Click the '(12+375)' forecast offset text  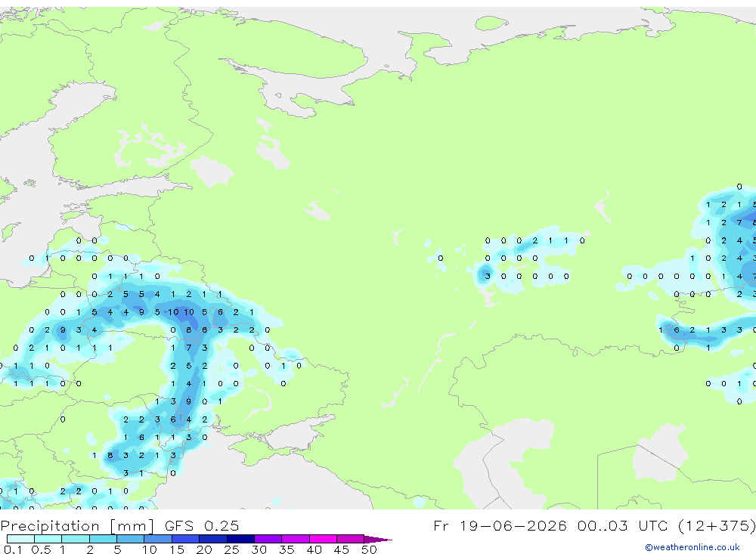[717, 525]
